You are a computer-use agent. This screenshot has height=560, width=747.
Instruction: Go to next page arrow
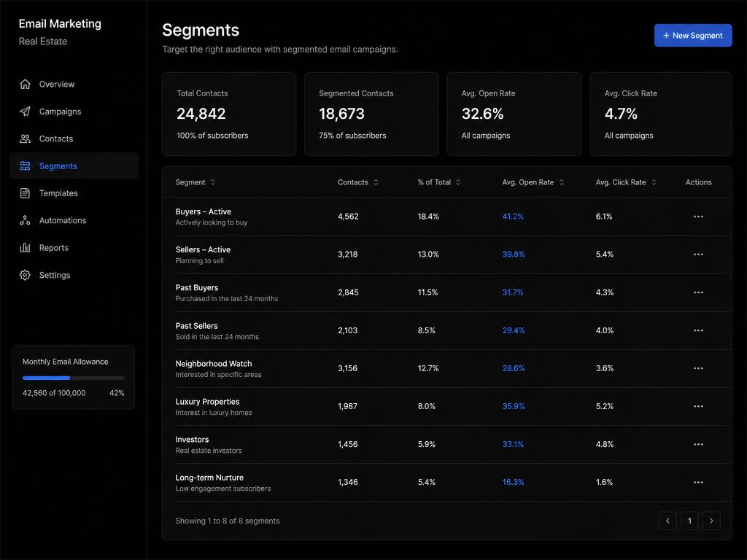[711, 521]
